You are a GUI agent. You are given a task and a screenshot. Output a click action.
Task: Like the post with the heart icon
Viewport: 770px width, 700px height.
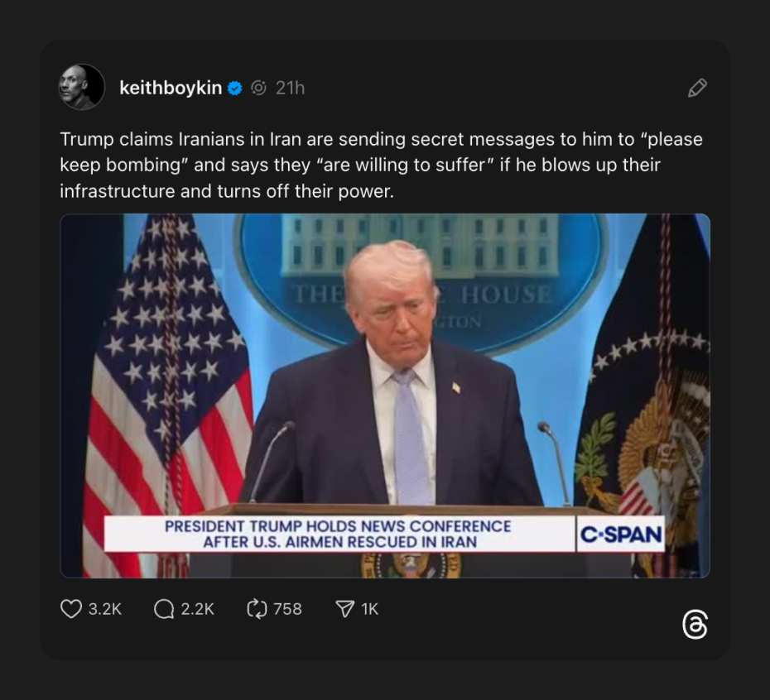(x=70, y=609)
